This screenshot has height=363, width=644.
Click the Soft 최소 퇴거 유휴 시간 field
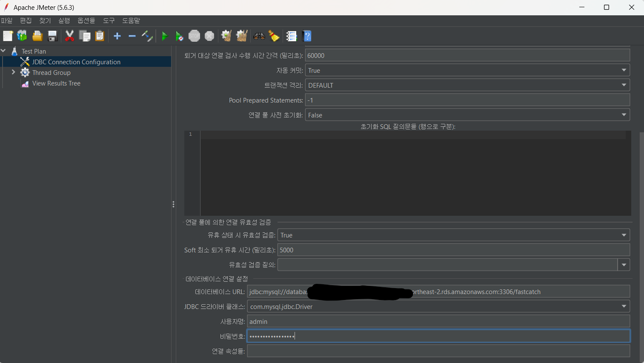[454, 250]
